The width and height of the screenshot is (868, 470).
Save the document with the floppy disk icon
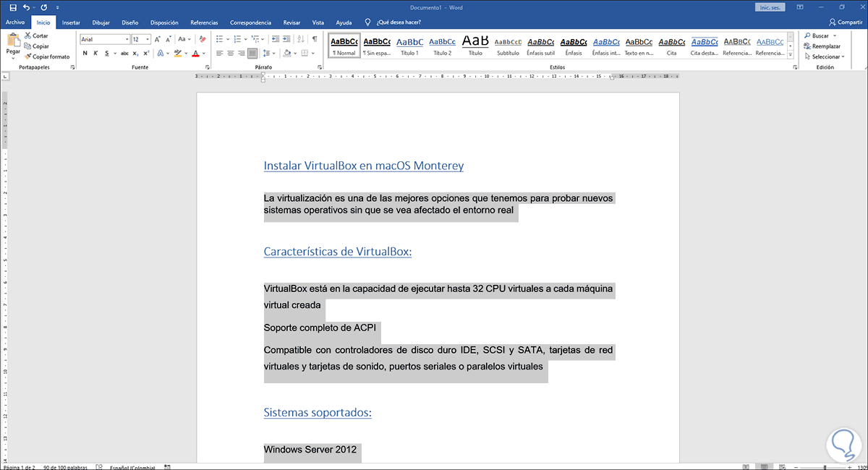point(12,7)
